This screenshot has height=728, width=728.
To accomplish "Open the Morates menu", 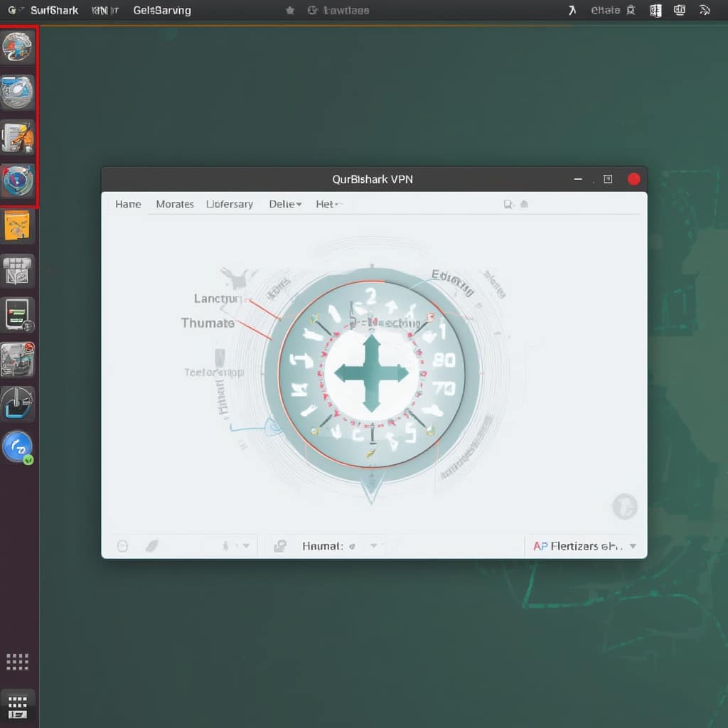I will (175, 204).
